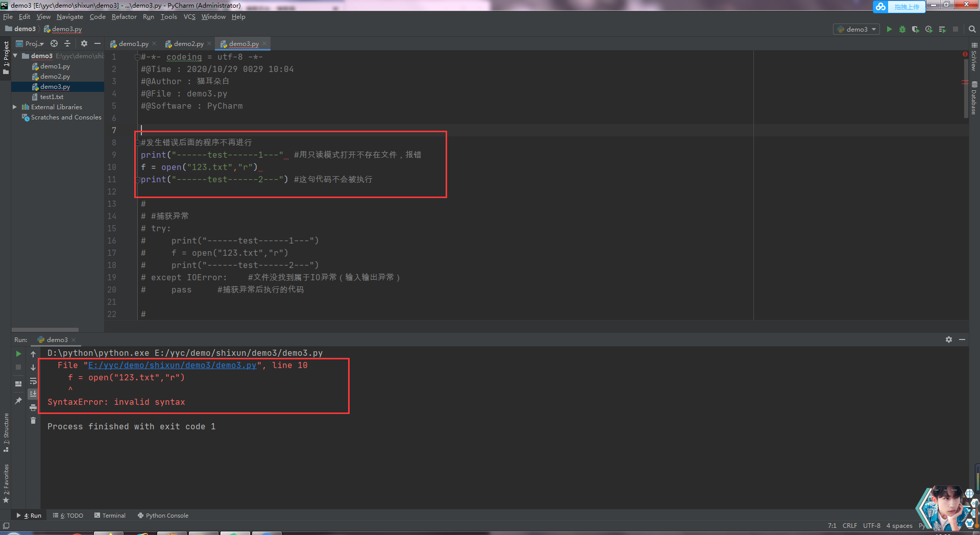Locate current file in Project view
The height and width of the screenshot is (535, 980).
click(x=54, y=43)
